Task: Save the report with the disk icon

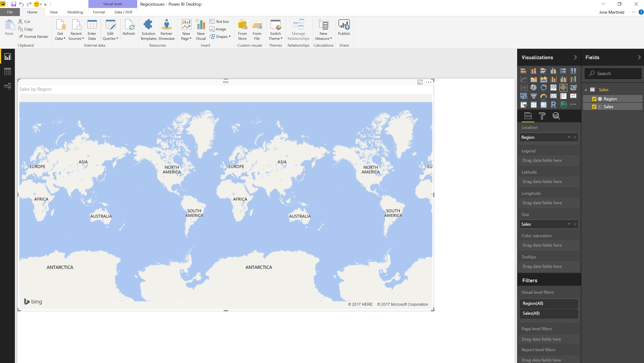Action: coord(14,4)
